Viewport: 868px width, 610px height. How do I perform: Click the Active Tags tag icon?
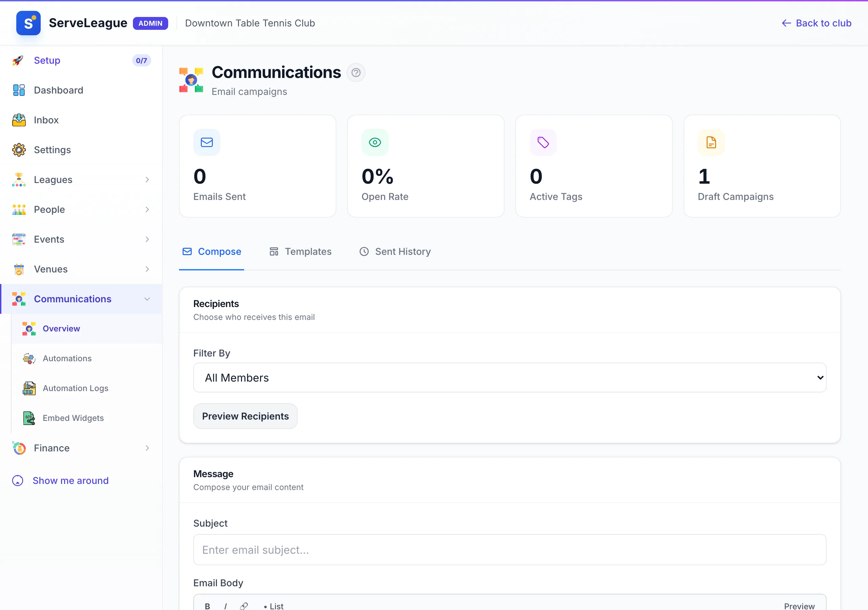point(543,142)
